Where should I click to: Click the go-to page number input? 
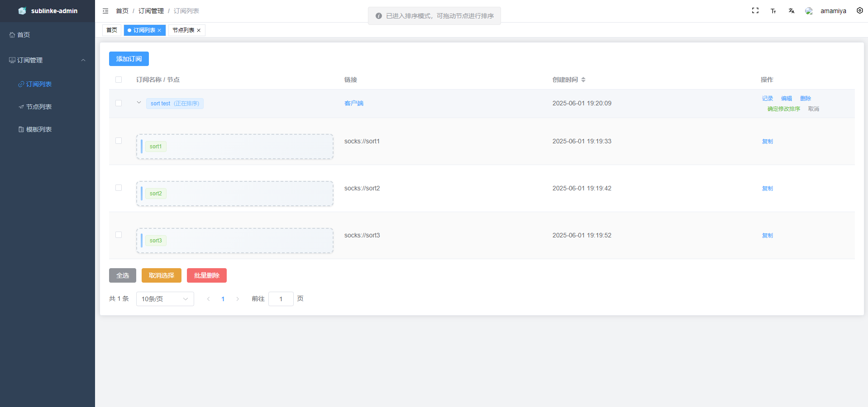[281, 299]
